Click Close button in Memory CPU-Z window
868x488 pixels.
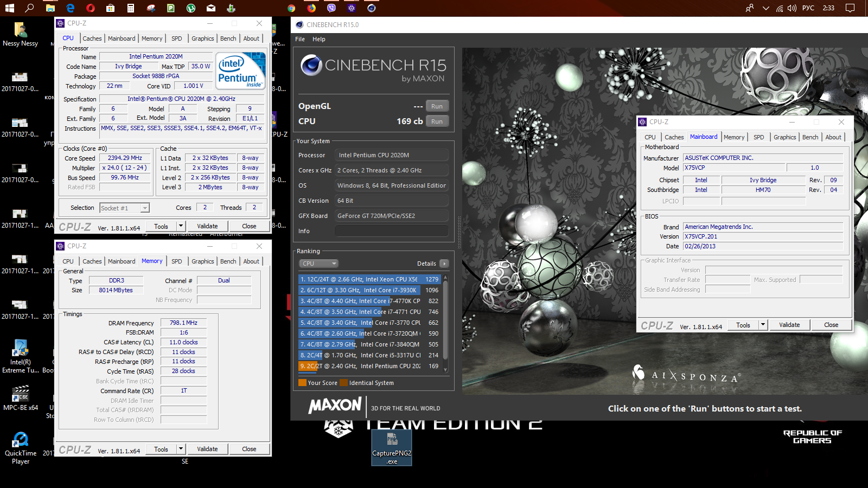pos(249,449)
